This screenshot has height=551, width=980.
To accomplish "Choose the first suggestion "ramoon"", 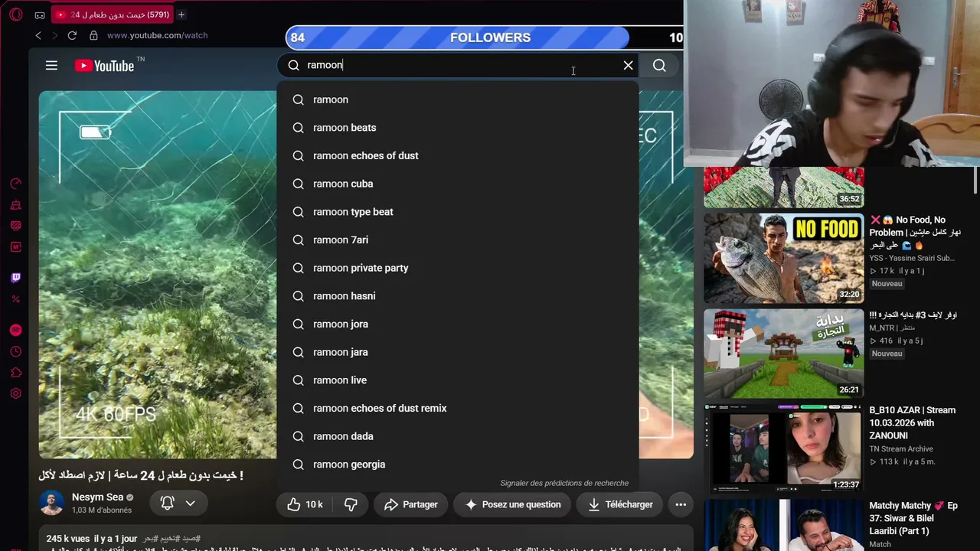I will pyautogui.click(x=458, y=99).
